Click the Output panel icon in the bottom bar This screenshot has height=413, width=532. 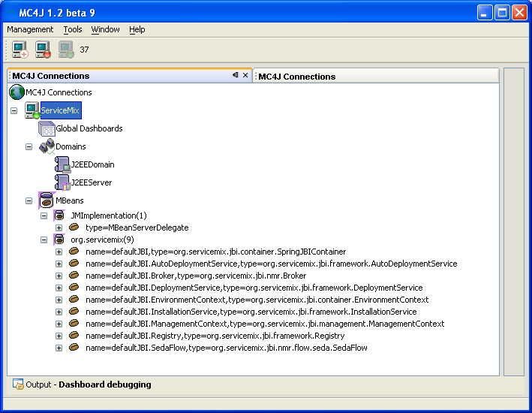[x=18, y=384]
